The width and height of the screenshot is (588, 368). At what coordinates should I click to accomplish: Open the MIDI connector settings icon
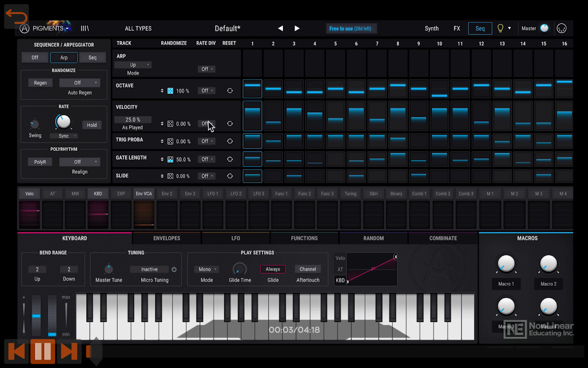[x=561, y=29]
